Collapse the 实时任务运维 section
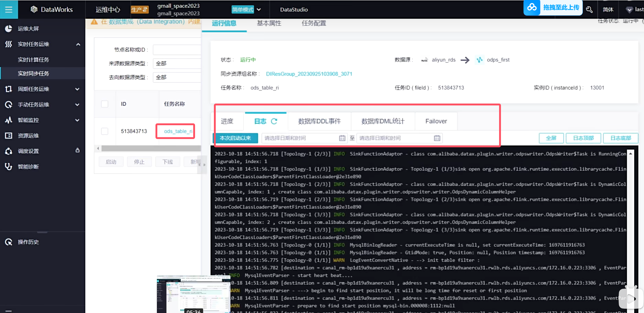Viewport: 644px width, 313px height. point(78,44)
